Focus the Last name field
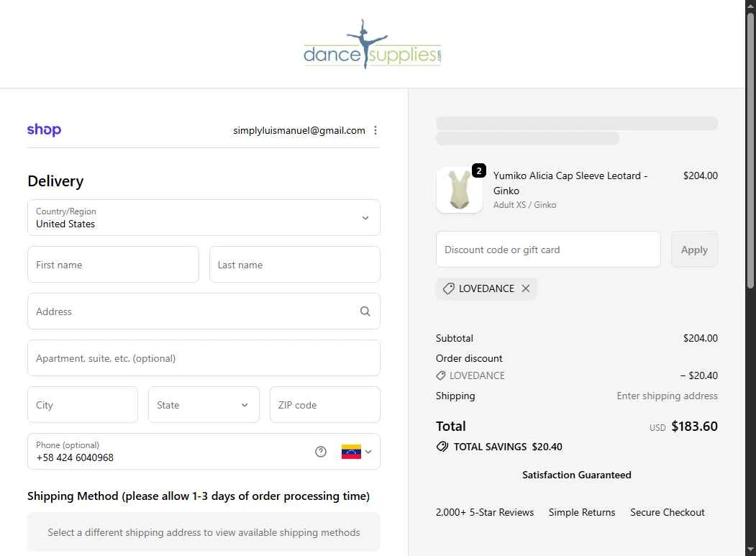Viewport: 756px width, 556px height. pos(295,264)
